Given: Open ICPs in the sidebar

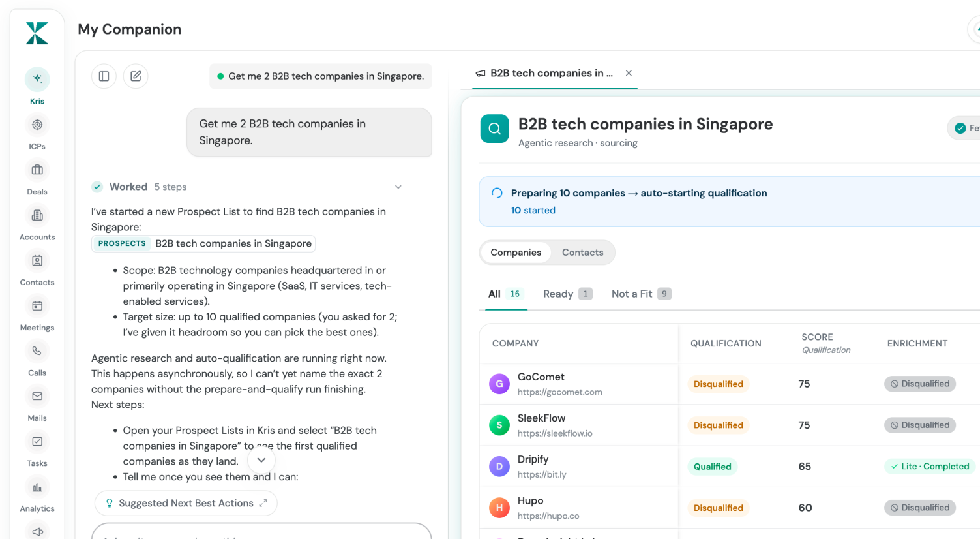Looking at the screenshot, I should (x=37, y=125).
